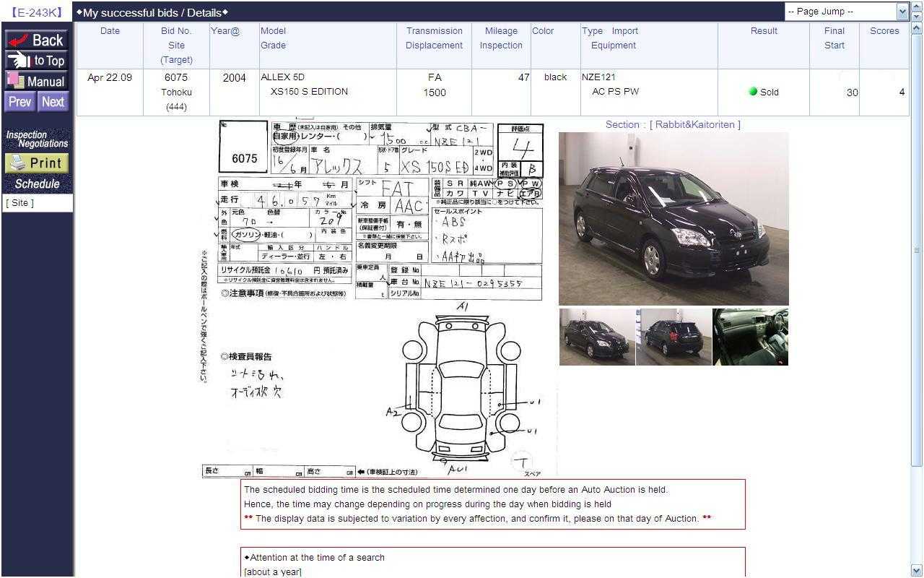The image size is (924, 578).
Task: Click bid number 6075 cell
Action: pos(176,77)
